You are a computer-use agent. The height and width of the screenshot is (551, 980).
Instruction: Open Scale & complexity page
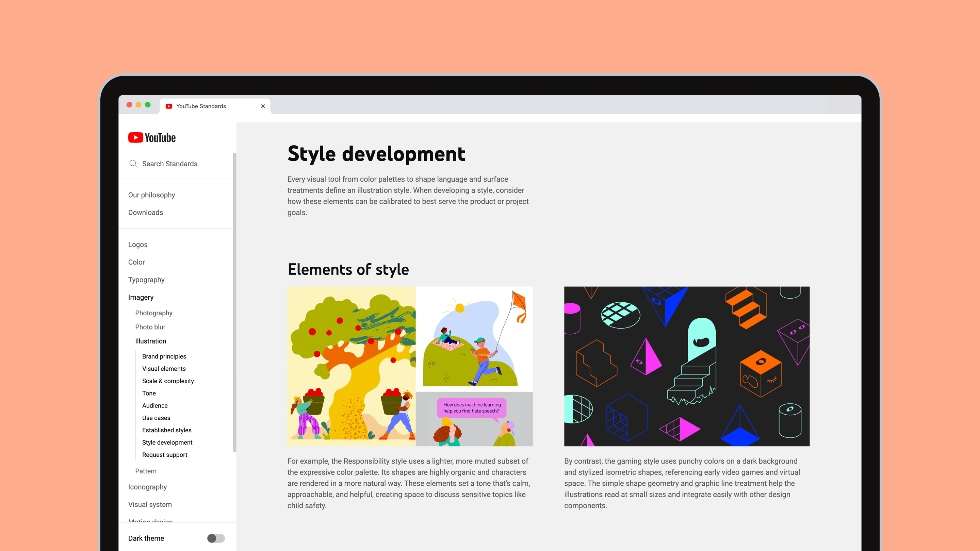click(x=168, y=381)
